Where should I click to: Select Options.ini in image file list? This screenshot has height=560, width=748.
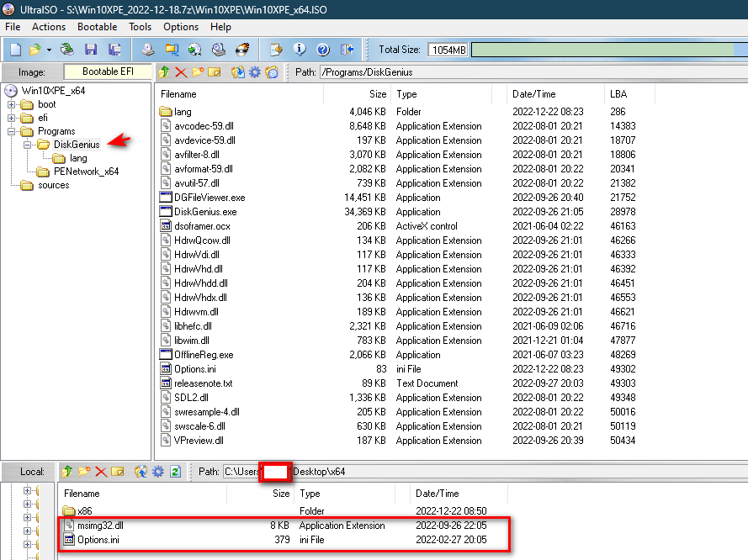coord(194,369)
